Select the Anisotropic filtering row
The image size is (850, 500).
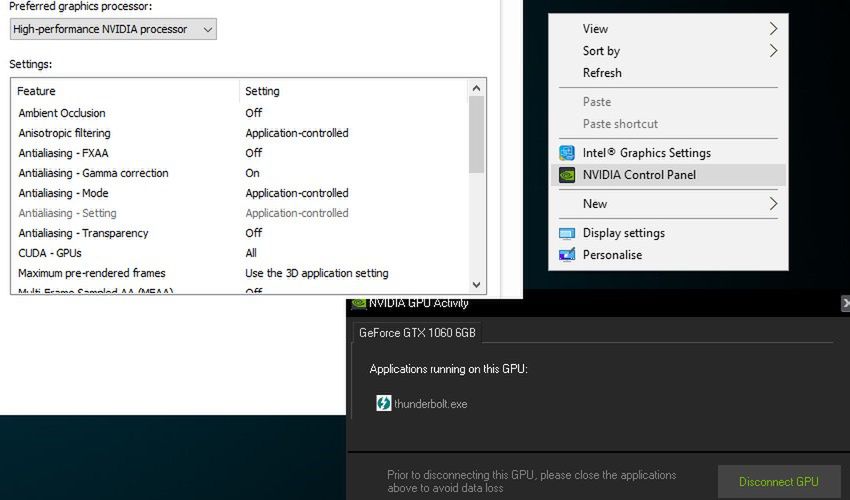coord(240,133)
